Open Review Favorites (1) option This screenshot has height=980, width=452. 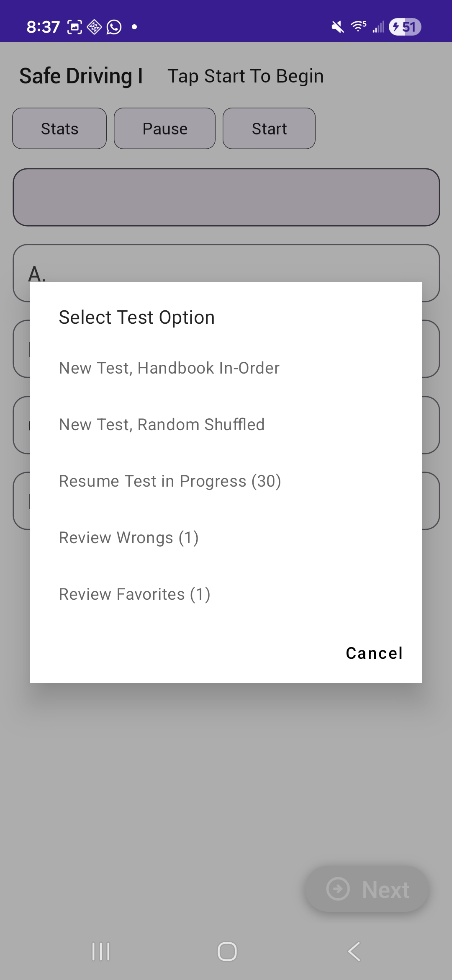click(x=134, y=594)
